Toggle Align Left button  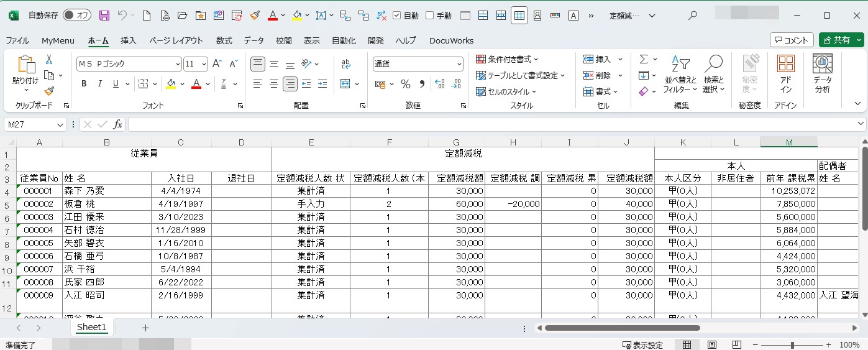point(258,84)
